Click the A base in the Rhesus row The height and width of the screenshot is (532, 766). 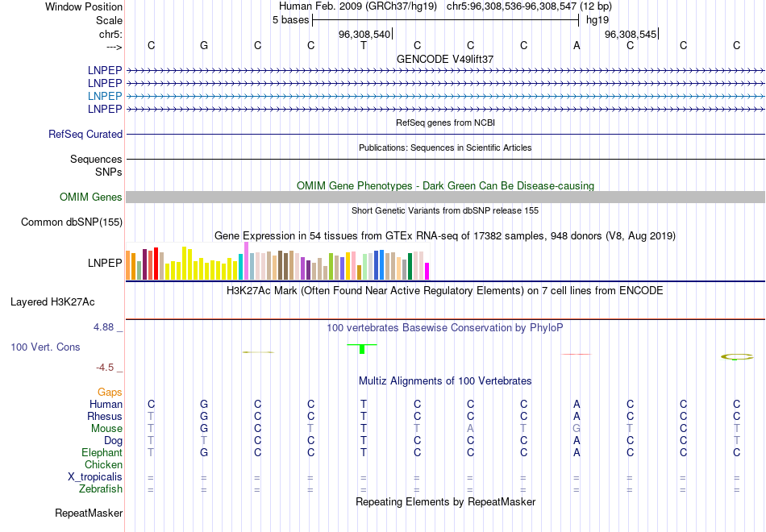[x=577, y=416]
